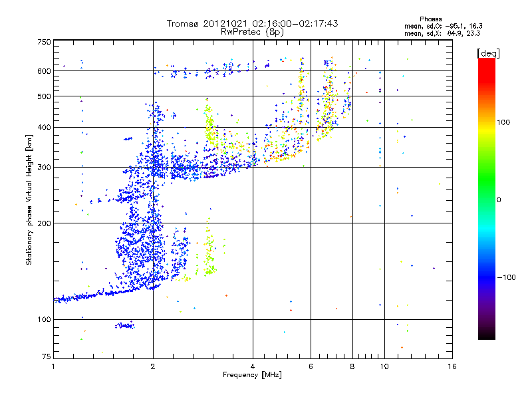This screenshot has height=399, width=532.
Task: Click the x-axis label '6'
Action: coord(311,366)
